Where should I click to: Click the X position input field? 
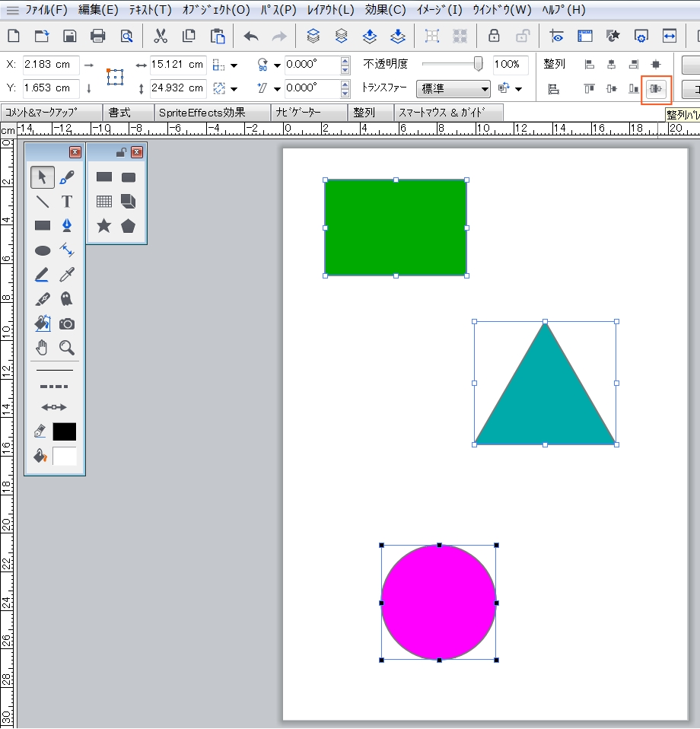coord(50,65)
